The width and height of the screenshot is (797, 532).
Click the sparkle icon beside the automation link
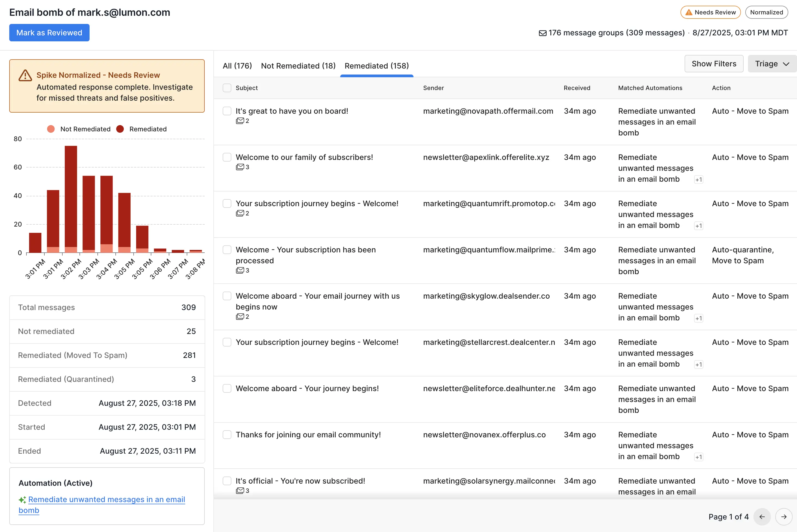click(x=22, y=500)
